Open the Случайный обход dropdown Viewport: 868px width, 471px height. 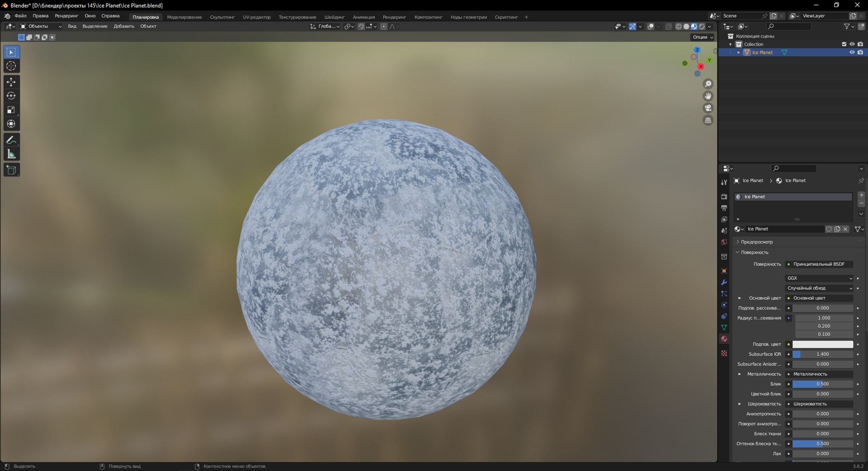819,288
